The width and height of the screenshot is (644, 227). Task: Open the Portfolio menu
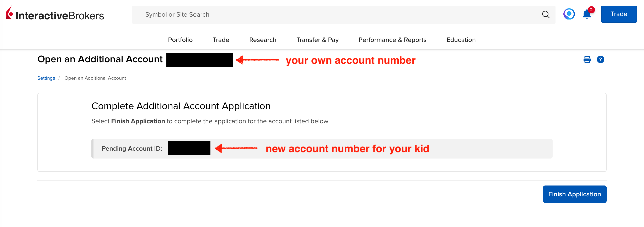tap(180, 40)
